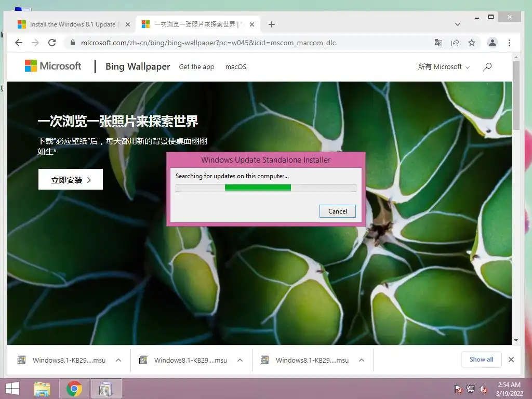The height and width of the screenshot is (399, 532).
Task: Click the Chrome taskbar icon
Action: [74, 389]
